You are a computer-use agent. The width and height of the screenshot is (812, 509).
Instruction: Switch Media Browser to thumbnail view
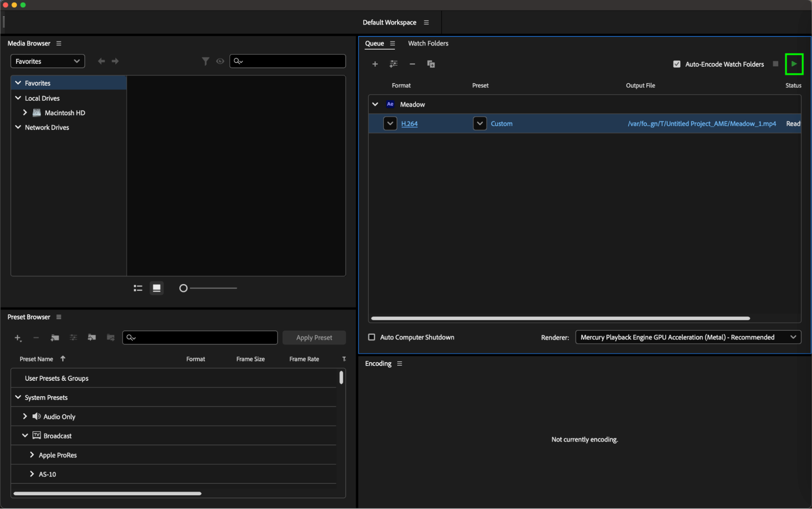156,288
